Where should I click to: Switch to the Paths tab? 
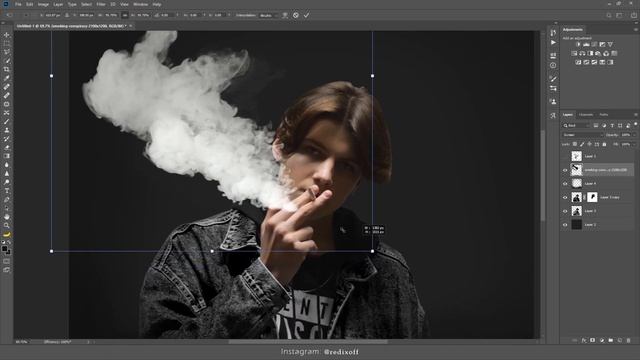tap(604, 115)
